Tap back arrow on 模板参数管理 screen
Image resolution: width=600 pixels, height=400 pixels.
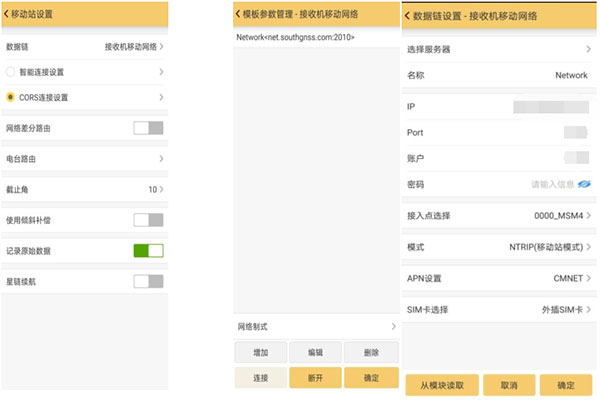pyautogui.click(x=240, y=14)
